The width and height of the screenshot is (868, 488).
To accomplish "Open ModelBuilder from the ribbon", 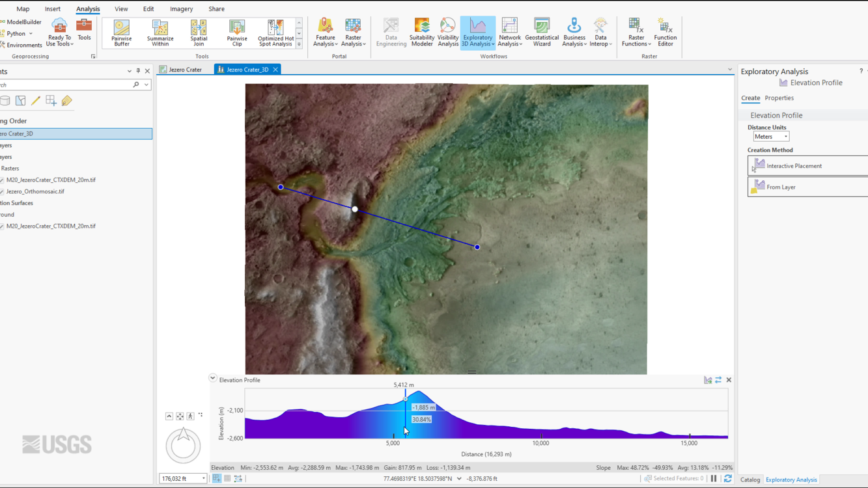I will click(22, 21).
